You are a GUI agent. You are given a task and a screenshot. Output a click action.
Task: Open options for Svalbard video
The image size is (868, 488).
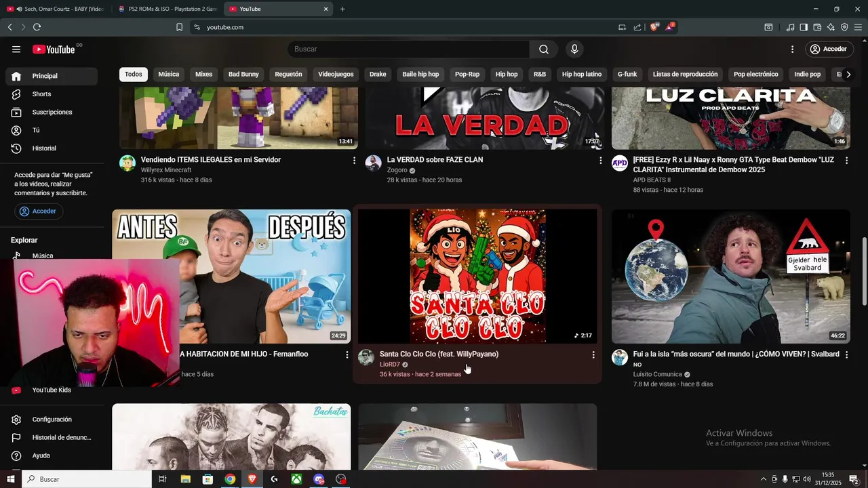pos(846,354)
